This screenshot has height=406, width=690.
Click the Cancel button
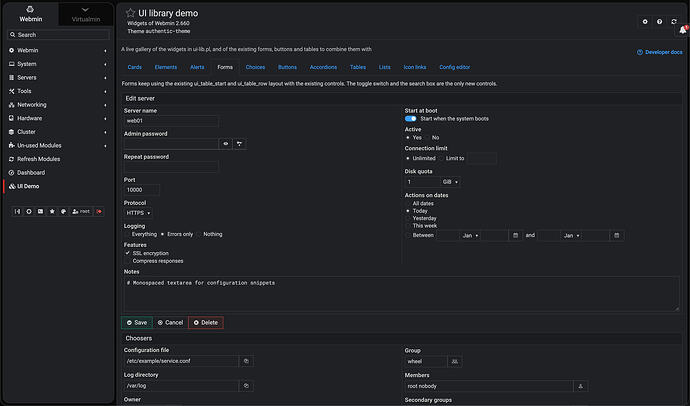click(170, 323)
